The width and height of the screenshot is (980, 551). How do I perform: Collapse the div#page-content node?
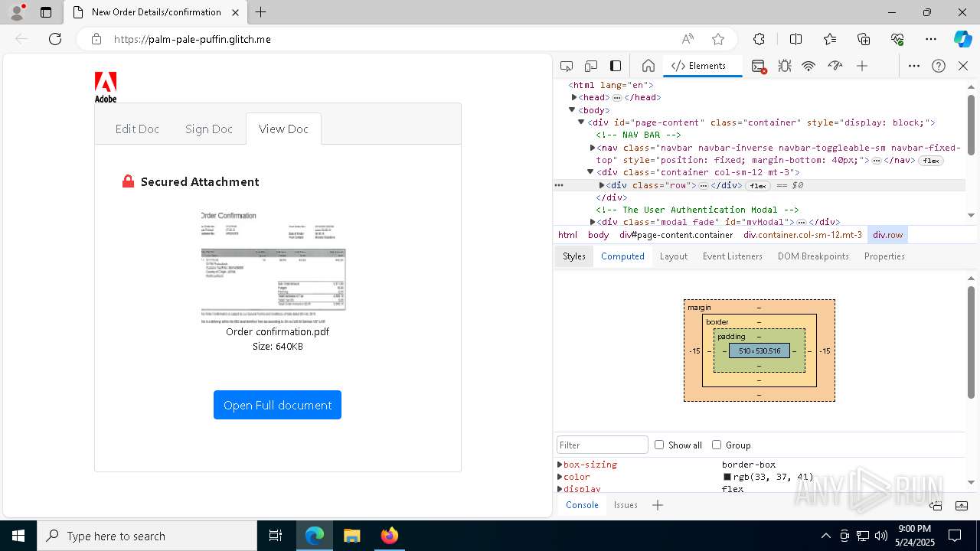(x=581, y=122)
